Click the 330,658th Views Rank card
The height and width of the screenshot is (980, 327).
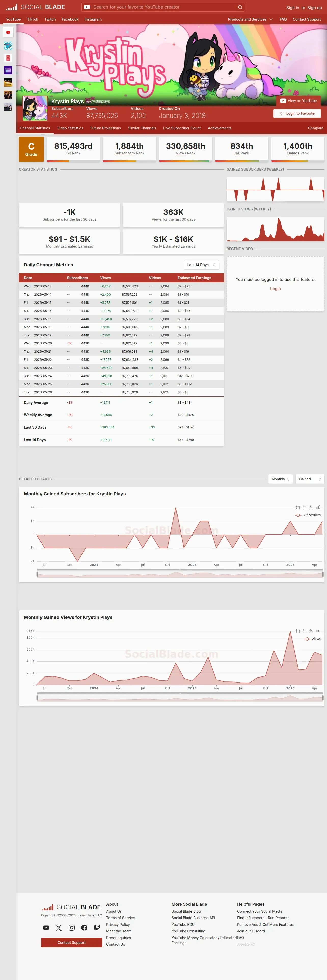185,149
